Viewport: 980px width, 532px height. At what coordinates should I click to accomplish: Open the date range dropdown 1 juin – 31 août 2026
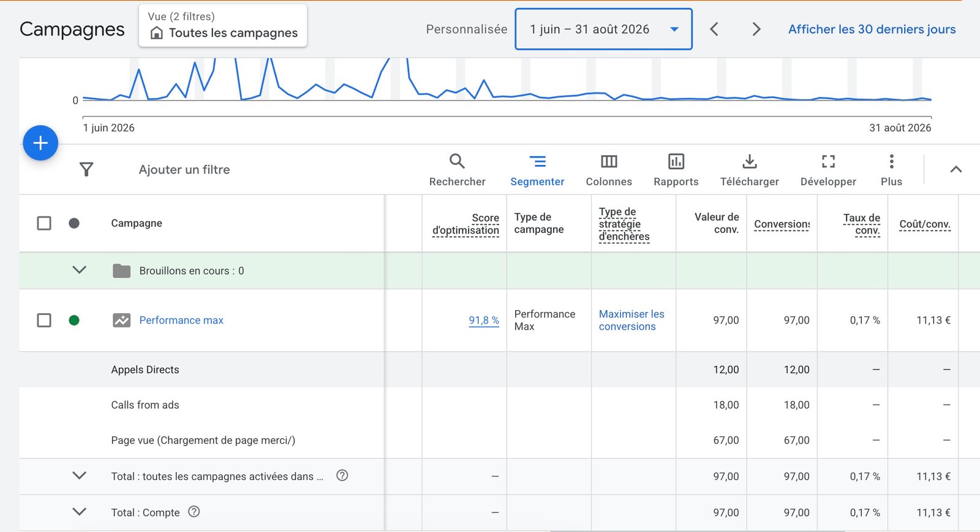[x=603, y=29]
